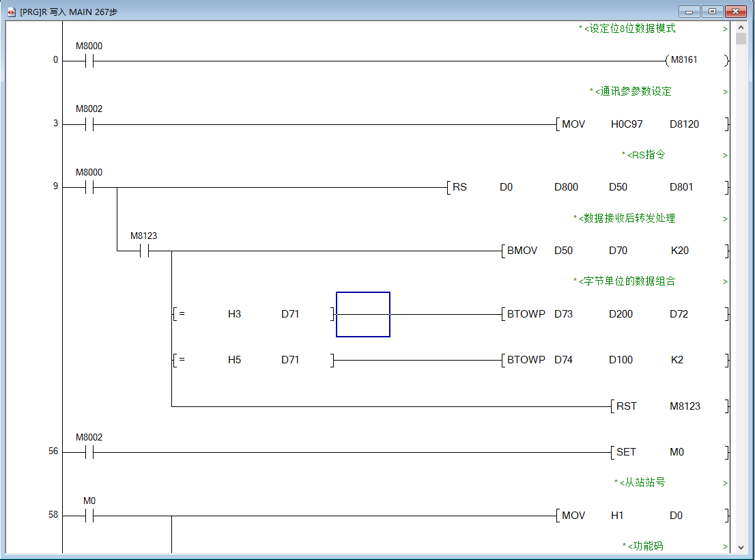The width and height of the screenshot is (755, 560).
Task: Select the BMOV D50 D70 K20 instruction
Action: (614, 251)
